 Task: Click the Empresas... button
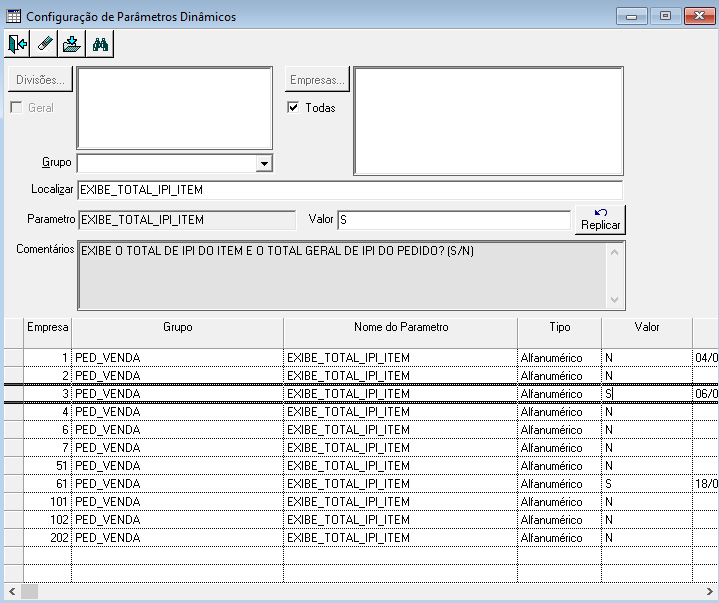317,79
